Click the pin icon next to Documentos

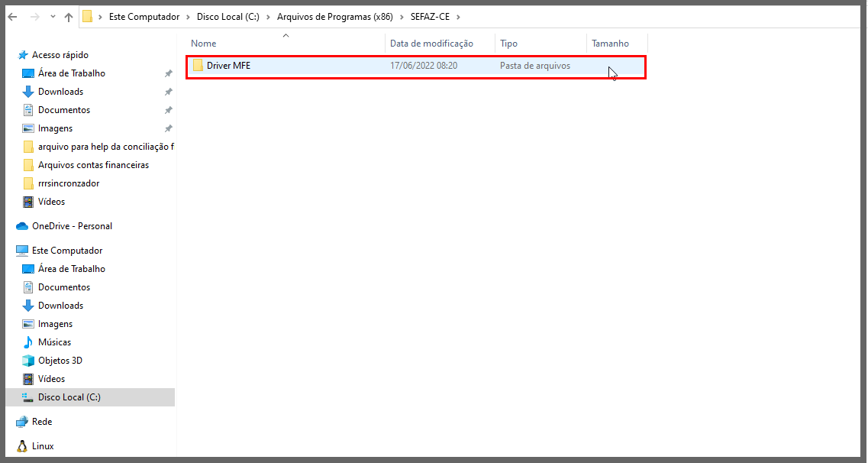(x=168, y=110)
